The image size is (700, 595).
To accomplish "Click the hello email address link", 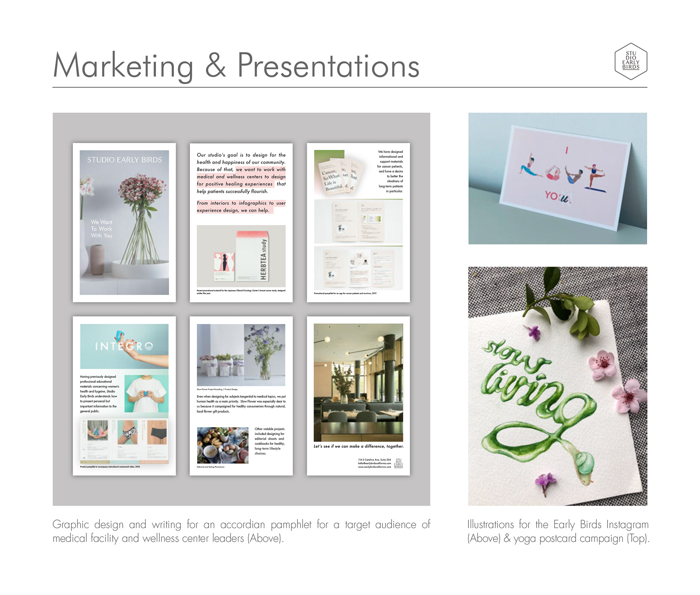I will tap(374, 463).
